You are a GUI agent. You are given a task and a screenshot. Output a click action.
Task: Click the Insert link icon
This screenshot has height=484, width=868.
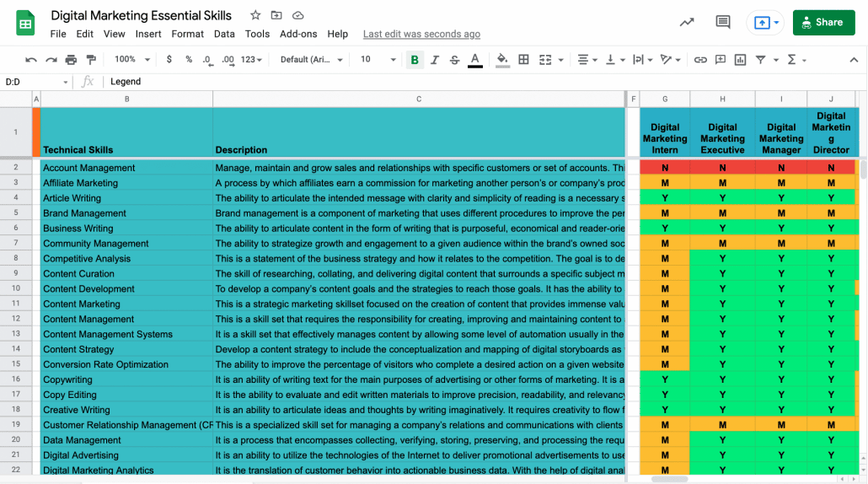tap(700, 60)
